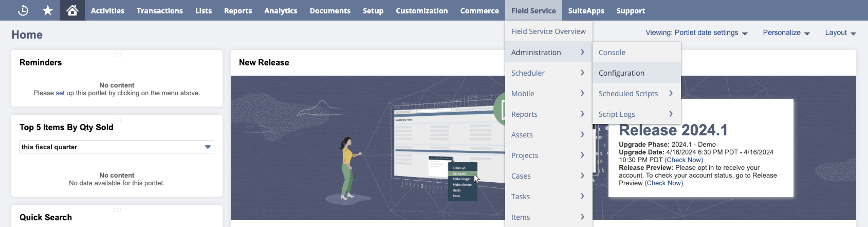The width and height of the screenshot is (868, 227).
Task: Click the Field Service menu tab
Action: (x=533, y=10)
